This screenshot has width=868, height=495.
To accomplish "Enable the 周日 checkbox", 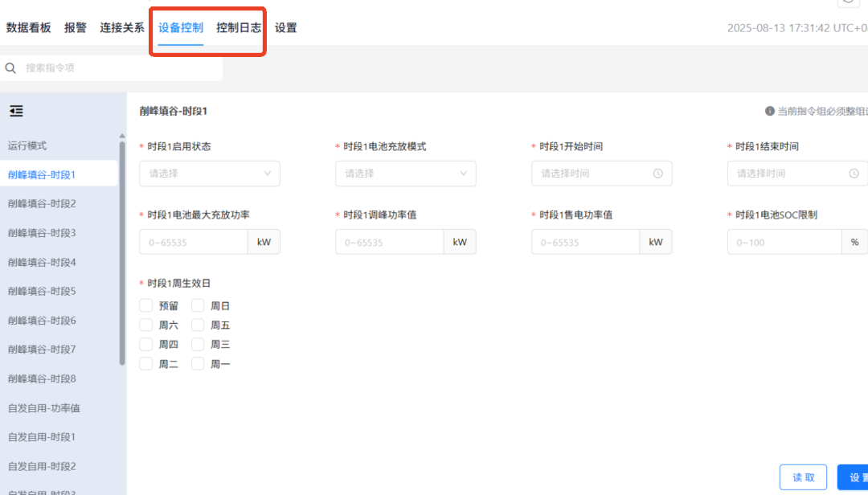I will click(x=198, y=305).
